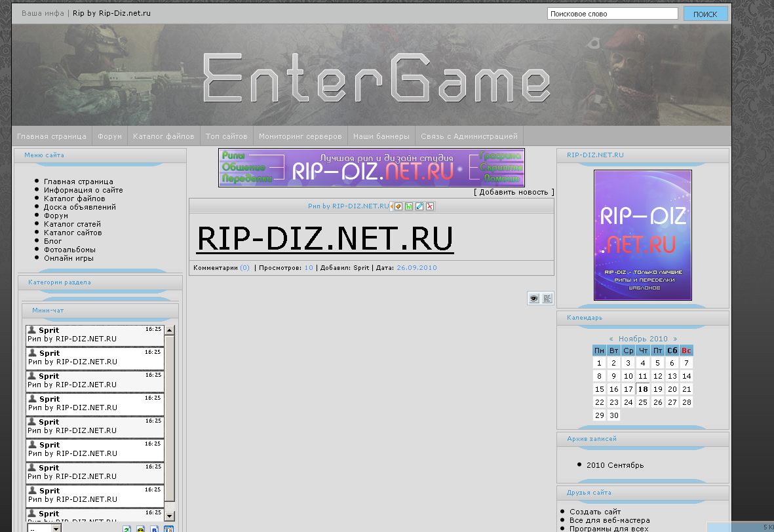This screenshot has height=532, width=774.
Task: Go to next month in calendar
Action: pos(675,339)
